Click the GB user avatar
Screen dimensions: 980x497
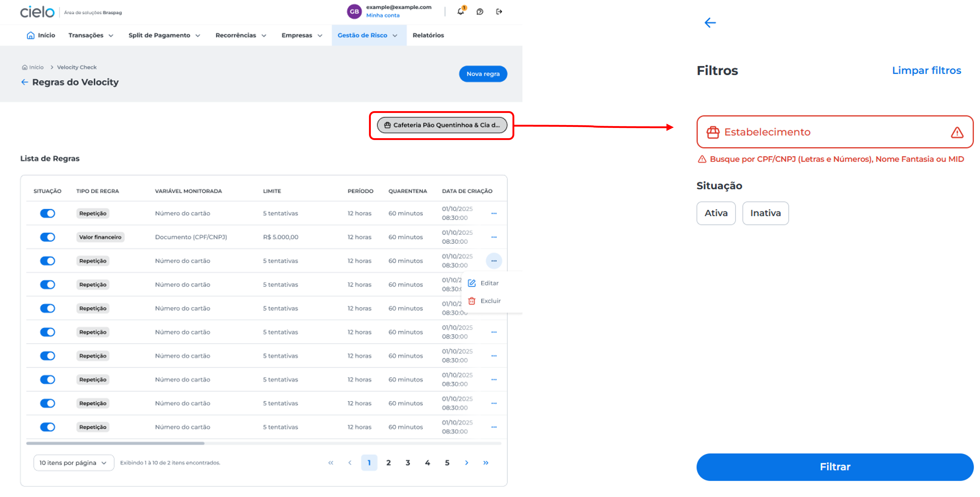[354, 11]
